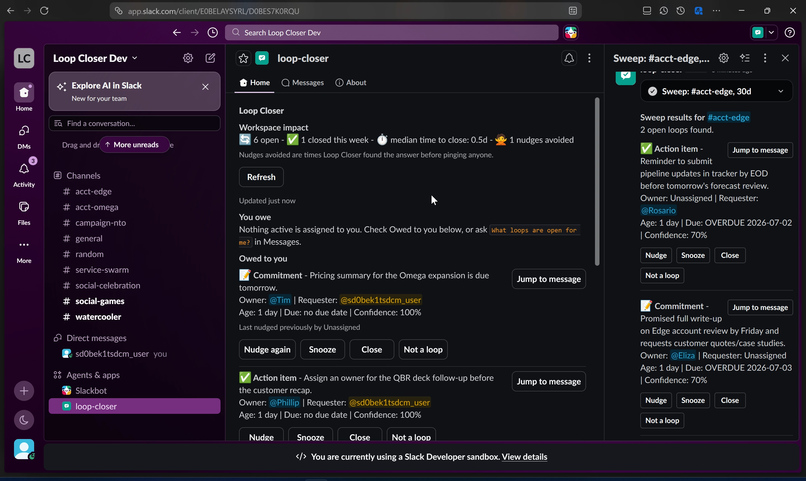Click the browser address bar URL
This screenshot has width=806, height=481.
213,11
